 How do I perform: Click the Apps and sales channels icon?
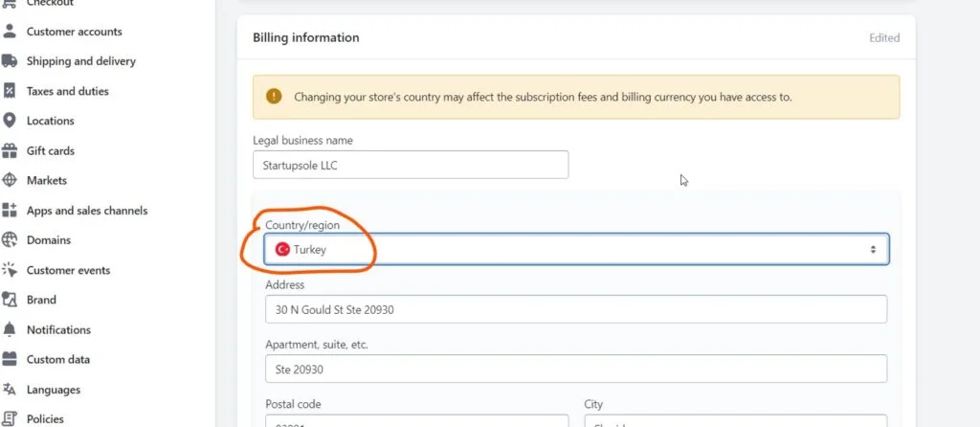(10, 211)
